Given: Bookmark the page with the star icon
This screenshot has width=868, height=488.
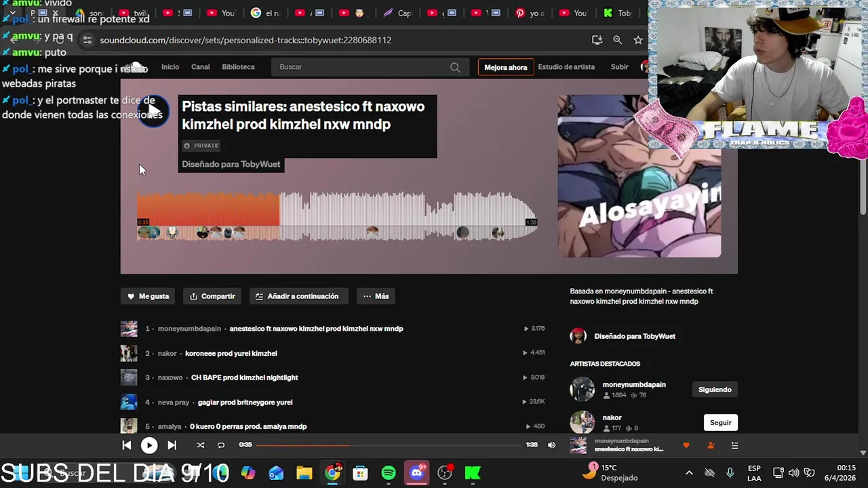Looking at the screenshot, I should [x=638, y=40].
